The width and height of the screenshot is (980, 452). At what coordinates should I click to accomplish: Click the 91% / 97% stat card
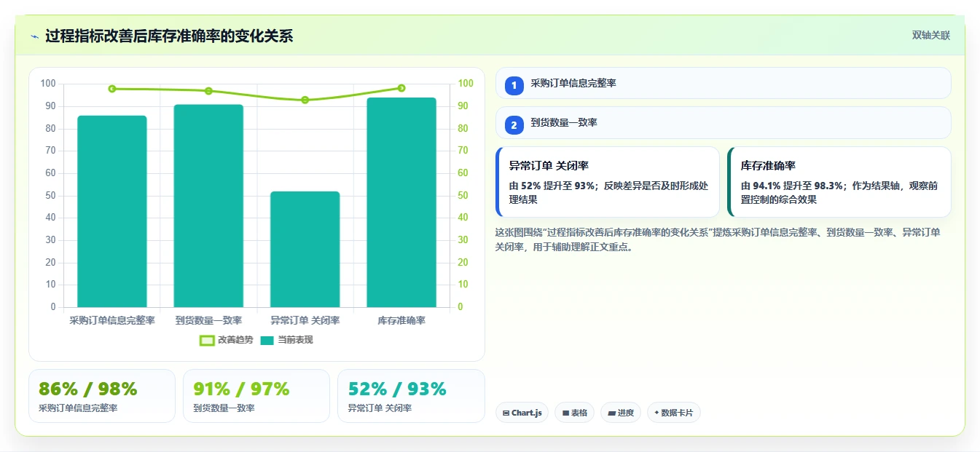point(256,396)
